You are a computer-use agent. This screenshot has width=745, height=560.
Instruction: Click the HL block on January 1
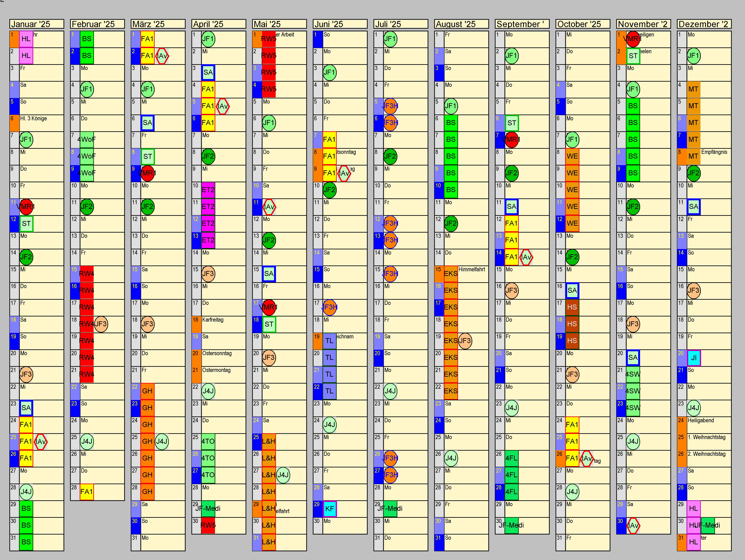point(26,39)
